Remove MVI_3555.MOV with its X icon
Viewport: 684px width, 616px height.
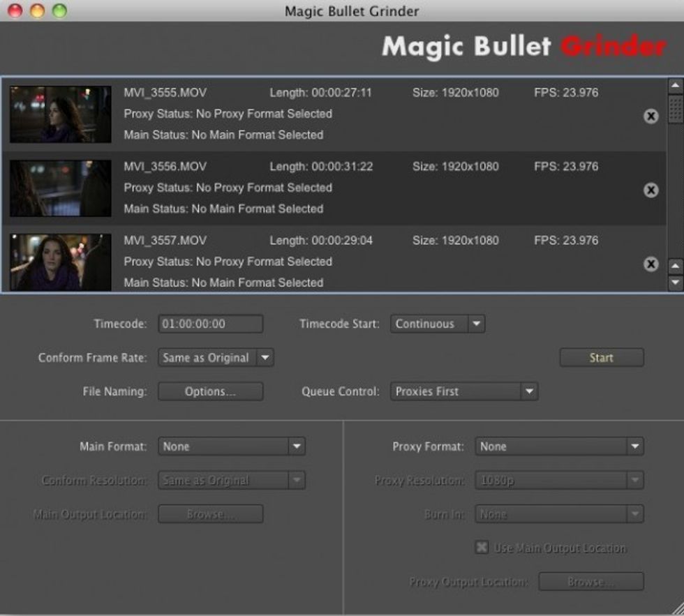pyautogui.click(x=650, y=116)
